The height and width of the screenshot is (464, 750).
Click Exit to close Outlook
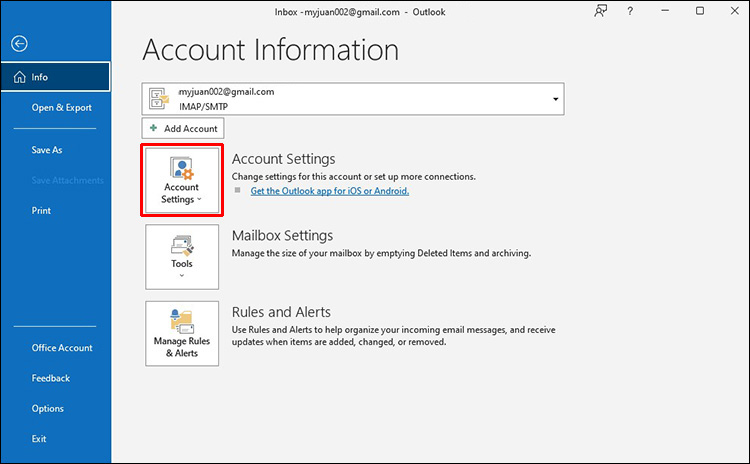[x=39, y=438]
